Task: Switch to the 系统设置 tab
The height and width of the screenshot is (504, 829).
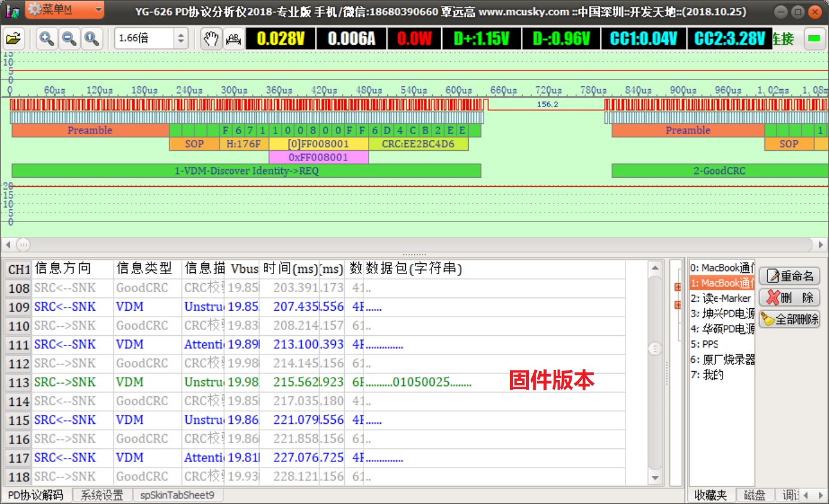Action: (102, 496)
